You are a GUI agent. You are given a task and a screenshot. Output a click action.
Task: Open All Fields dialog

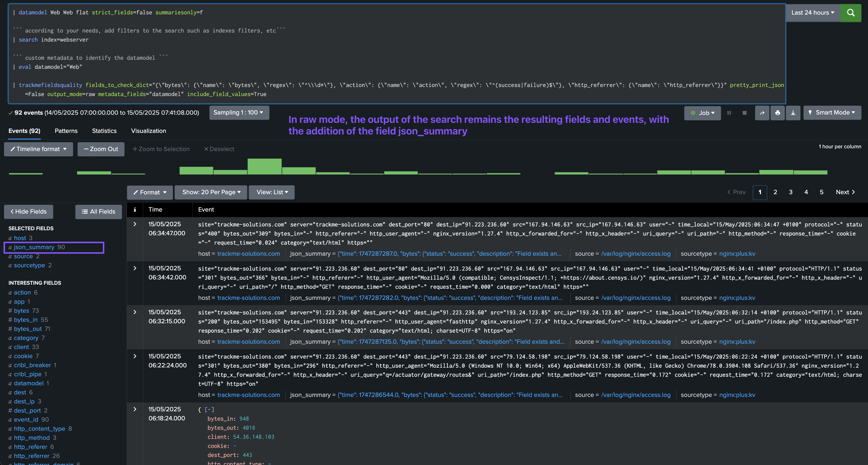[x=98, y=212]
